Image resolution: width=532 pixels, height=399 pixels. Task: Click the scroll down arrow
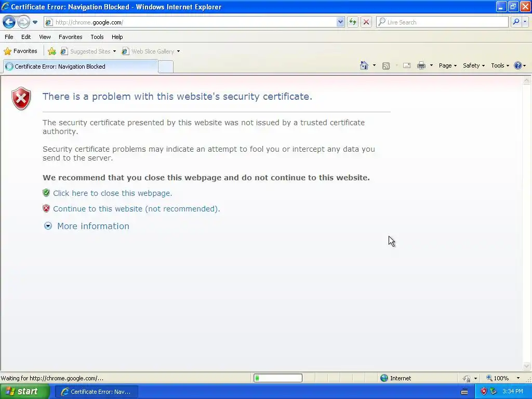(527, 366)
